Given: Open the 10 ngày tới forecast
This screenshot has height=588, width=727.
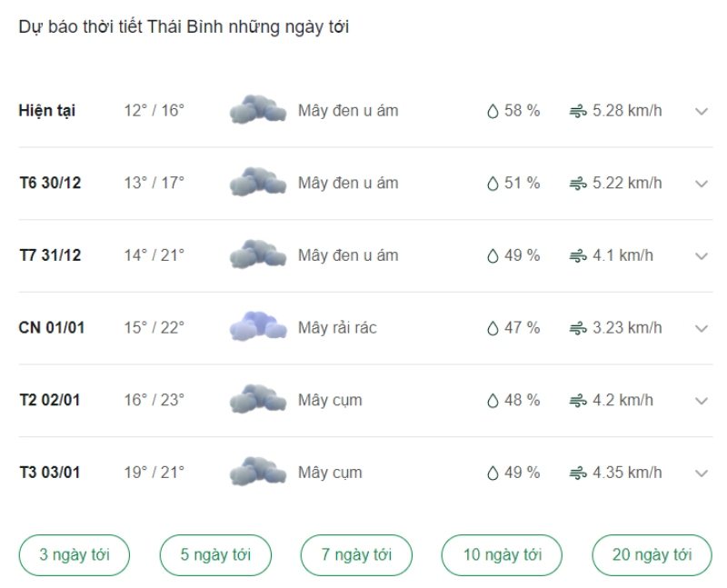Looking at the screenshot, I should click(x=503, y=554).
